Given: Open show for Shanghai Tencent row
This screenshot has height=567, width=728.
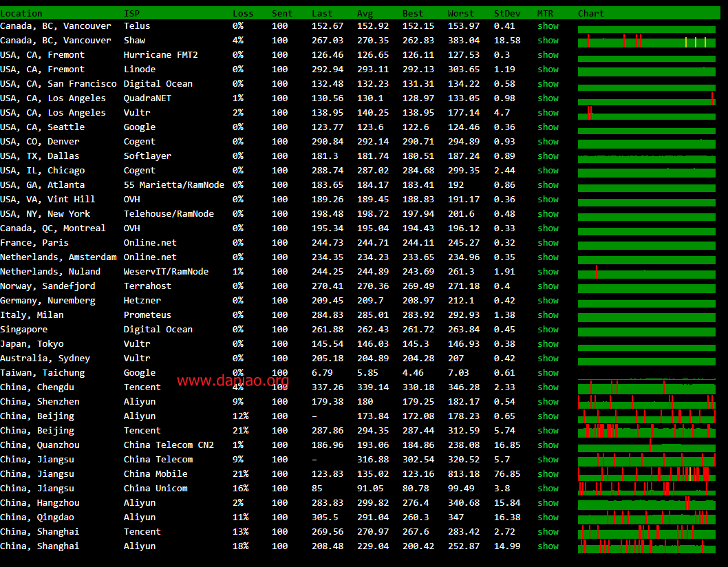Looking at the screenshot, I should 548,531.
